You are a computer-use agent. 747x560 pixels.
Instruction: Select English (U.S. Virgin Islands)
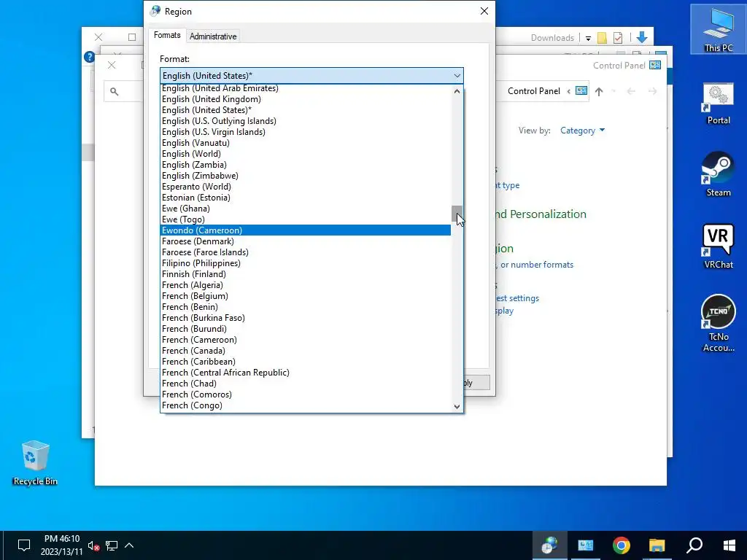pos(306,132)
